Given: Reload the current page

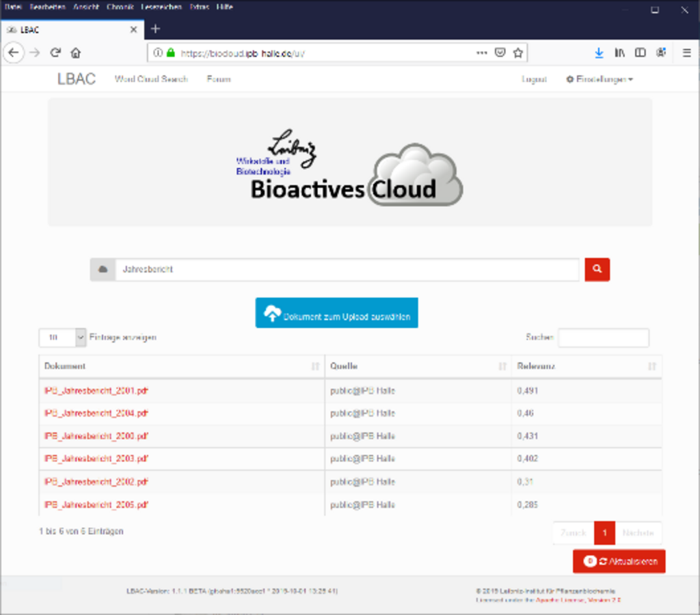Looking at the screenshot, I should (x=55, y=53).
